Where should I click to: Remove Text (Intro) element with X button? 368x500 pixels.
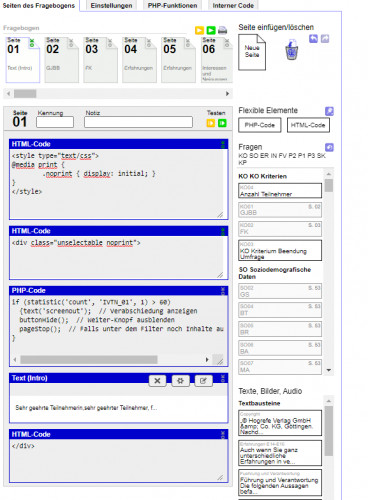[157, 381]
